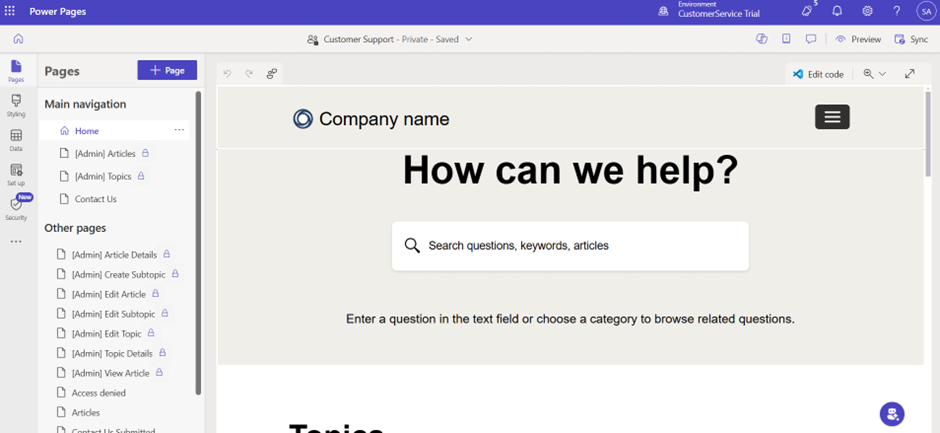Image resolution: width=940 pixels, height=433 pixels.
Task: Open the zoom level dropdown
Action: 875,74
